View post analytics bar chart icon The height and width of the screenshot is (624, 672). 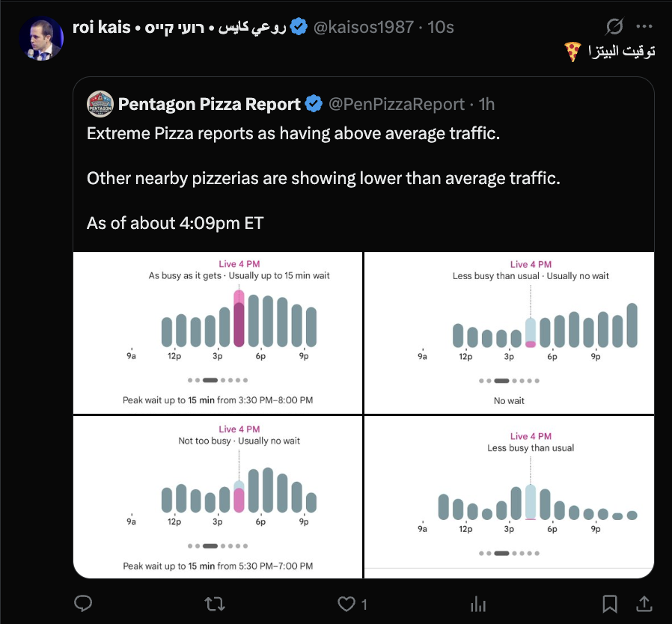(x=478, y=605)
